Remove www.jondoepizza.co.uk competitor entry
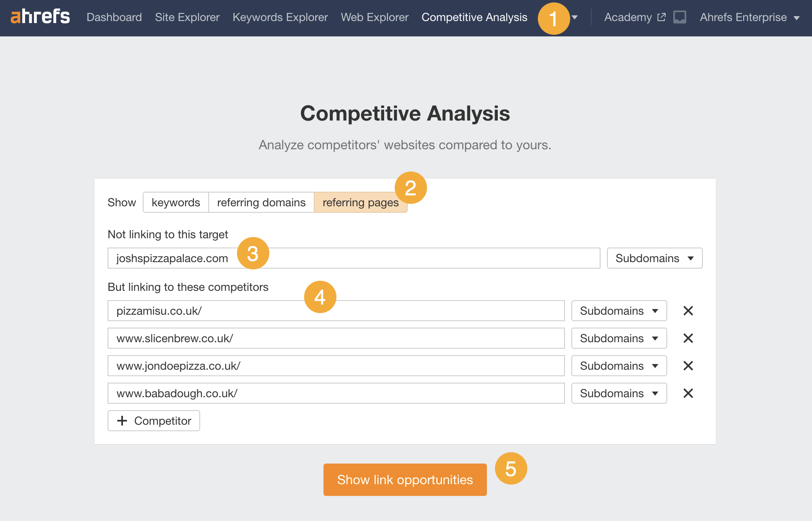This screenshot has width=812, height=521. tap(688, 366)
